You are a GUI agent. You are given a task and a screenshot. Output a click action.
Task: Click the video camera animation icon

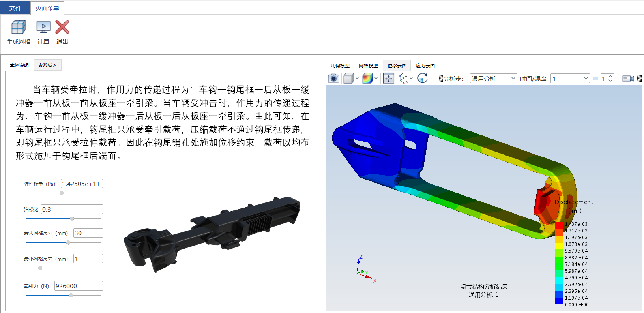[x=628, y=79]
